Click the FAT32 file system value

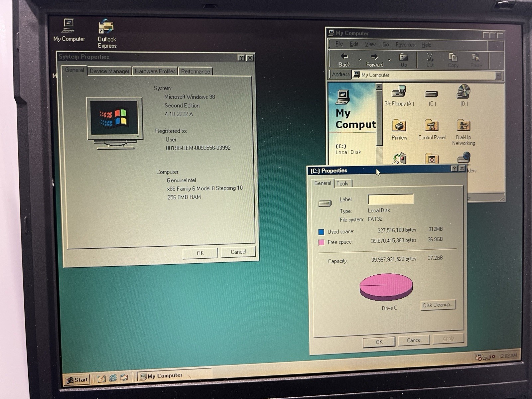(375, 219)
